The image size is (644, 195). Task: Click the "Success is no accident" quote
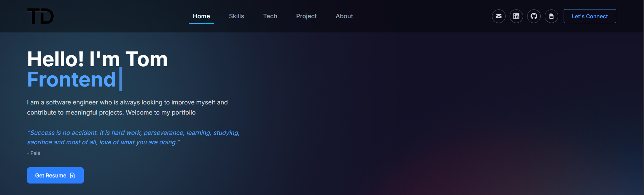(x=133, y=138)
